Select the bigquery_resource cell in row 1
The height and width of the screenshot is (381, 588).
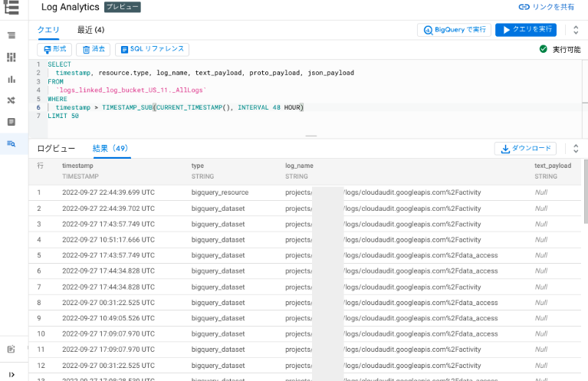(x=220, y=192)
